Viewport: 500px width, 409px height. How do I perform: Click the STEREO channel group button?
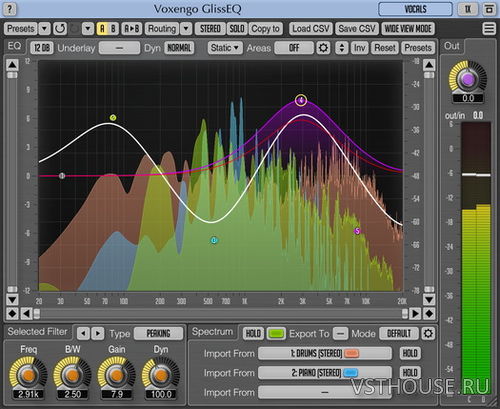pos(210,29)
